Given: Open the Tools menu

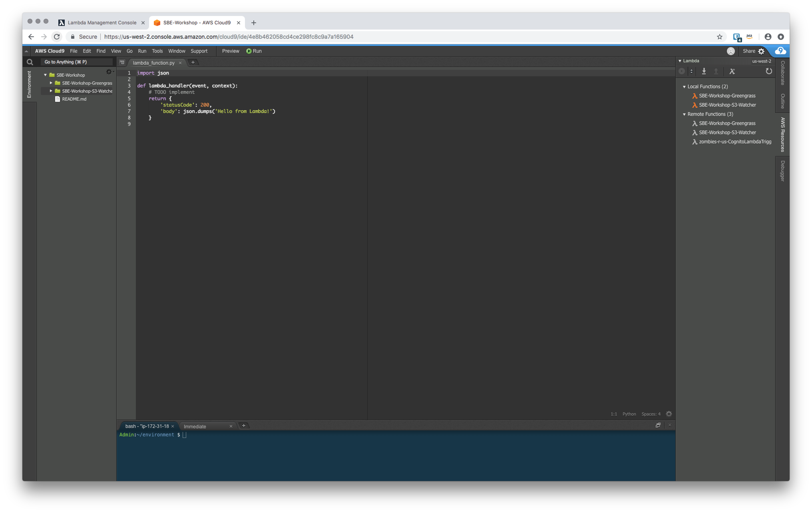Looking at the screenshot, I should point(157,51).
